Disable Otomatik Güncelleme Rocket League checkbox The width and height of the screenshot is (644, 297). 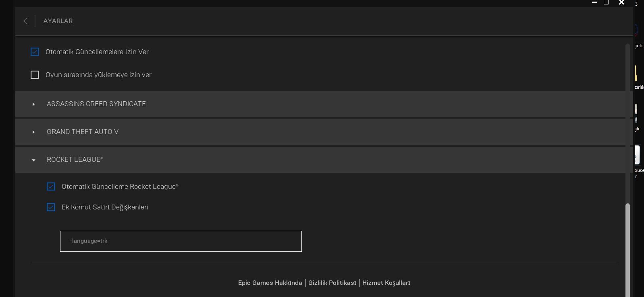point(51,186)
